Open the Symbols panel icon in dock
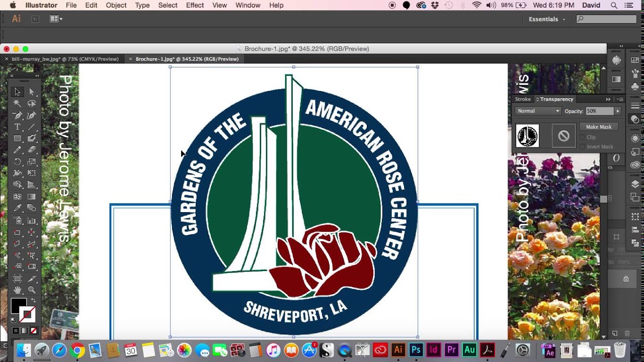This screenshot has width=644, height=362. point(635,86)
